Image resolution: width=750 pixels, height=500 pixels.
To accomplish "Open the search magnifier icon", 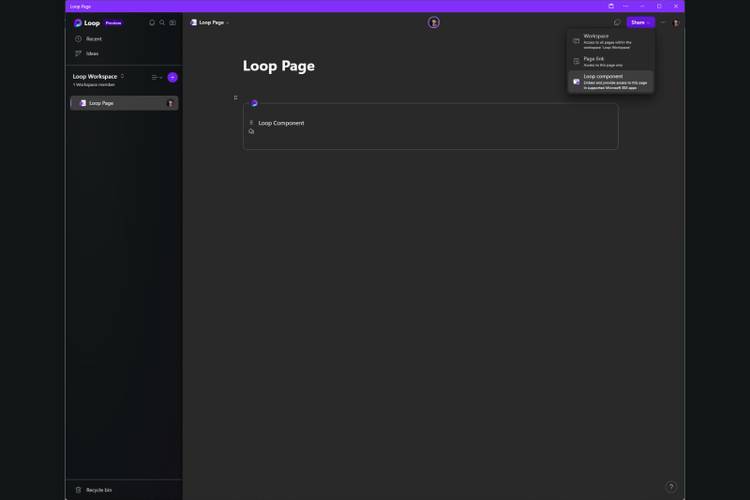I will click(x=162, y=22).
